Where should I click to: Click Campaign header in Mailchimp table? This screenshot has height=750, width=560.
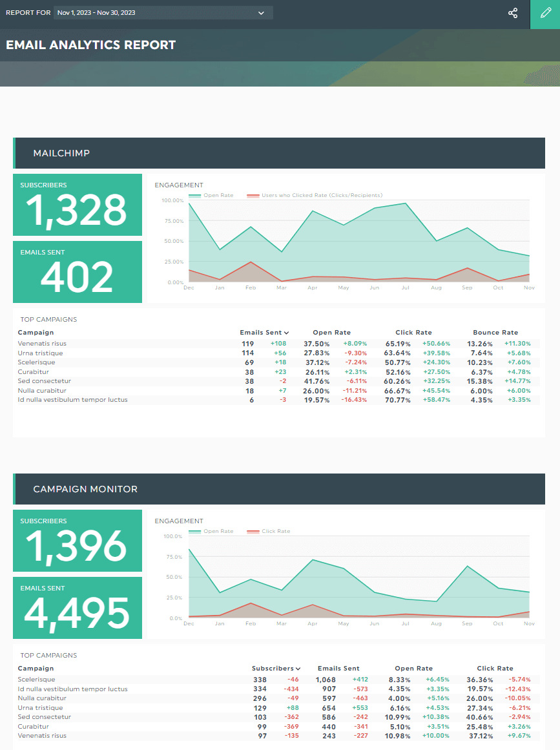(36, 333)
